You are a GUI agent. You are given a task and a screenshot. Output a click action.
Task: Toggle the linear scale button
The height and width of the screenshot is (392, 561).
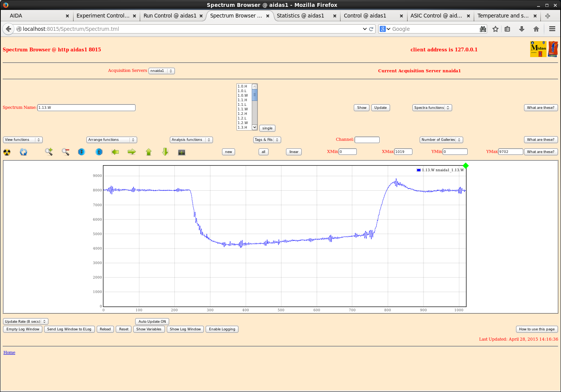point(294,152)
